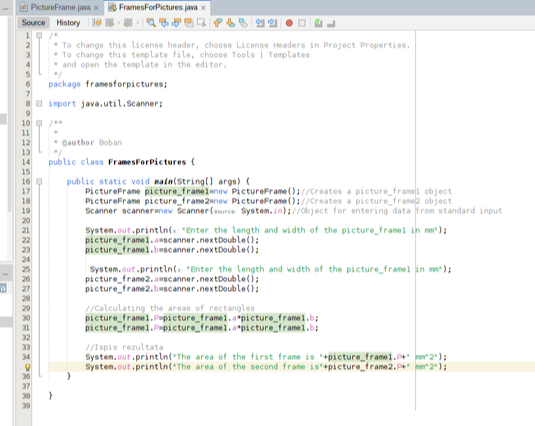
Task: Click the Comment lines icon
Action: click(x=318, y=23)
